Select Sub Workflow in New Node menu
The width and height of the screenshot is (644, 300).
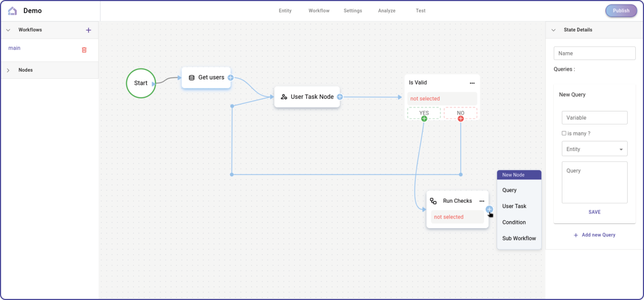point(519,239)
